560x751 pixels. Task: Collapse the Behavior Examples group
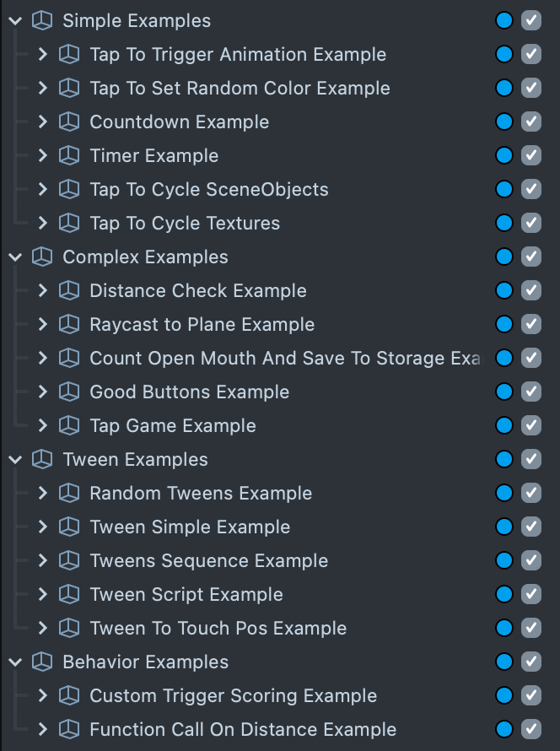point(15,662)
